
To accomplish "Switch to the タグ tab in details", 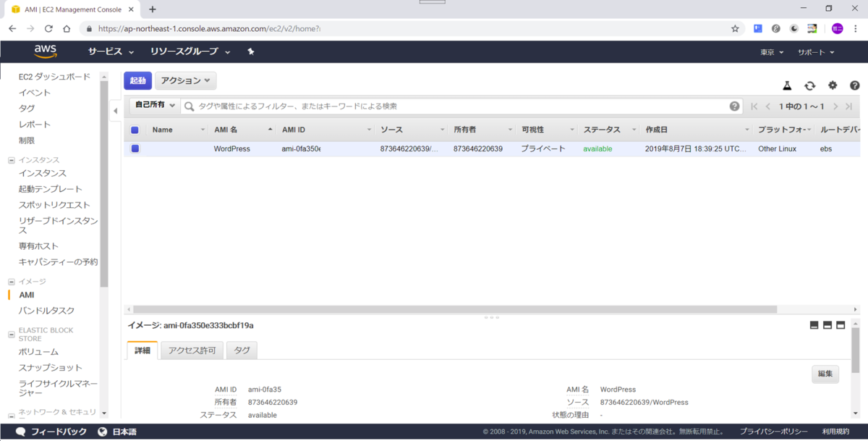I will tap(242, 350).
